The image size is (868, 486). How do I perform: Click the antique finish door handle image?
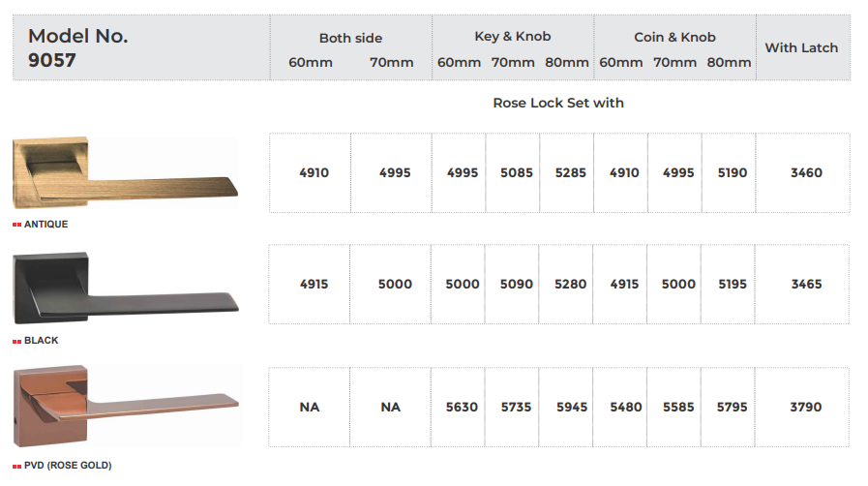126,174
